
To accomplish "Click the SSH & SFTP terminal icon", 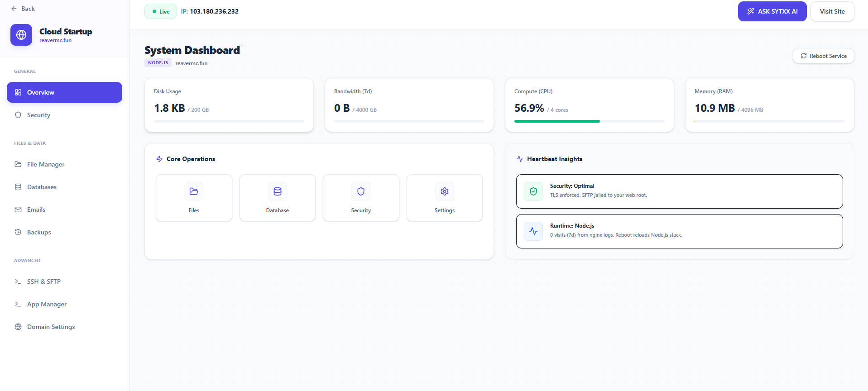I will (x=18, y=281).
